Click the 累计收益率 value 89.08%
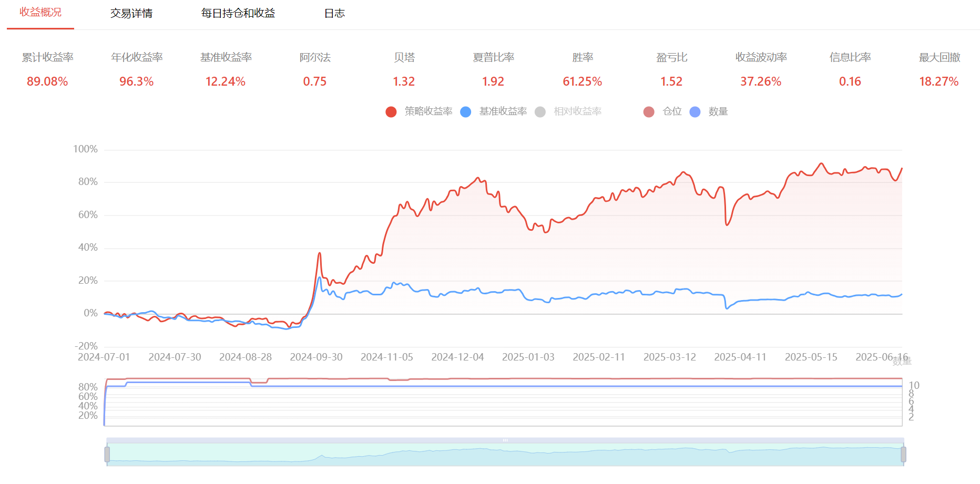The image size is (980, 484). point(47,81)
